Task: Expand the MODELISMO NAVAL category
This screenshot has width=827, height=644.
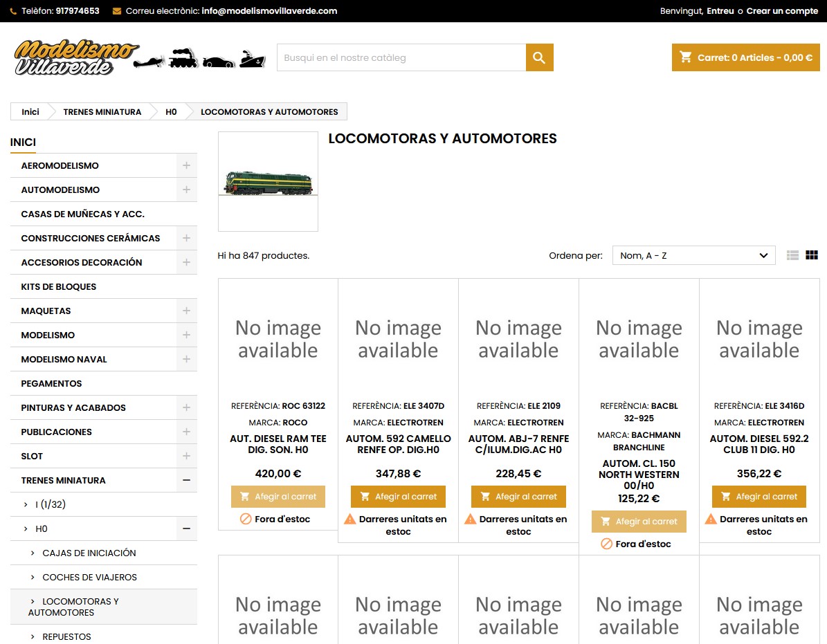Action: point(186,360)
